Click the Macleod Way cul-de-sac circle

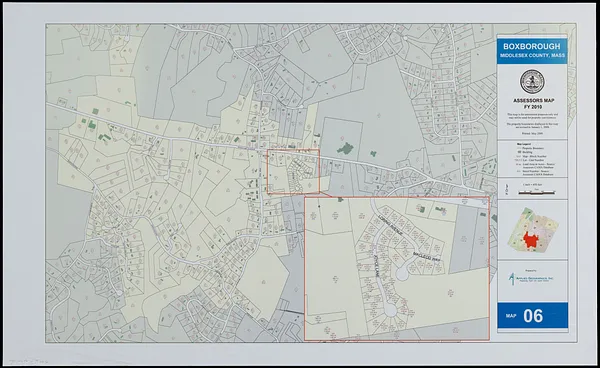[x=402, y=273]
